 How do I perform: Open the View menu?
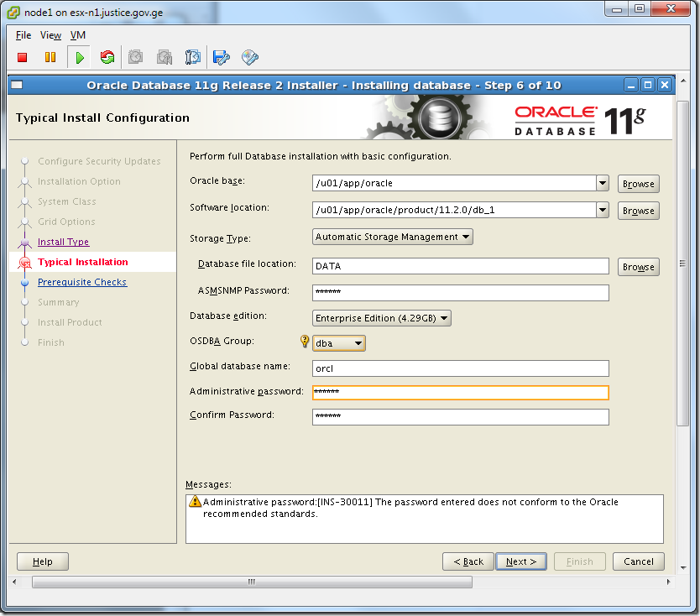point(50,35)
